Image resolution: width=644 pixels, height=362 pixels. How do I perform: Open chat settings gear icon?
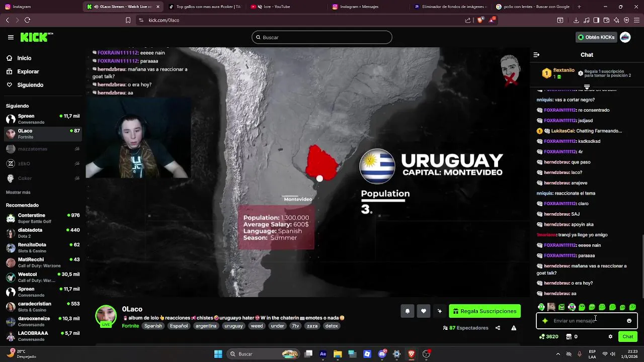610,337
